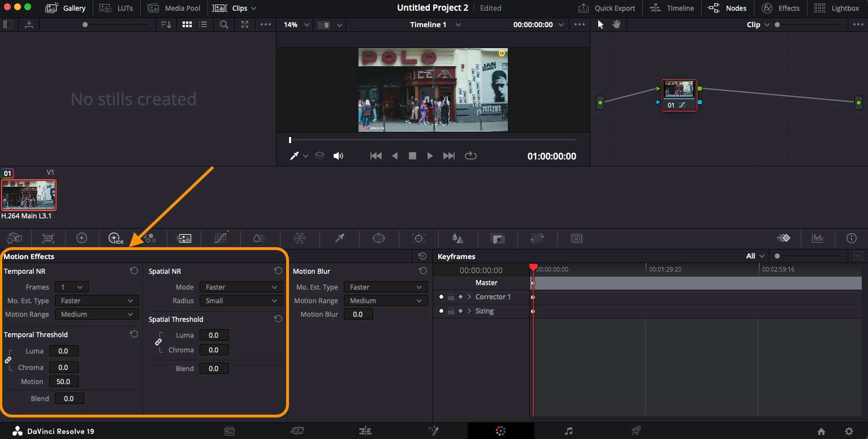Switch to the Fusion page tab
This screenshot has width=868, height=439.
(x=433, y=431)
